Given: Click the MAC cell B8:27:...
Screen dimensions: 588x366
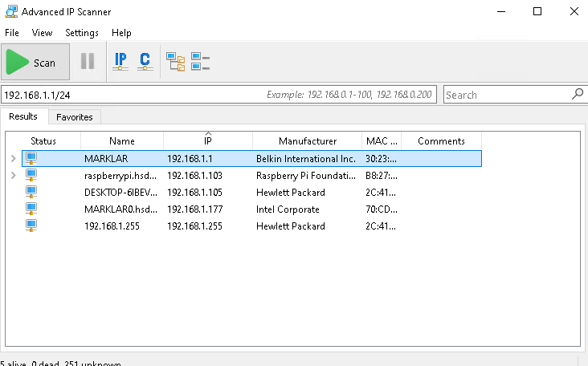Looking at the screenshot, I should (382, 176).
